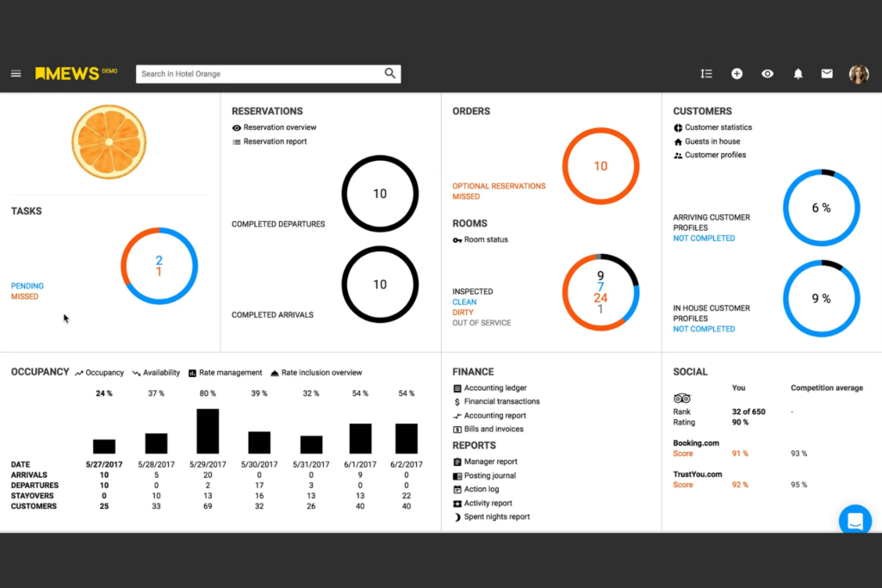Click the Accounting ledger icon
Viewport: 882px width, 588px height.
click(457, 388)
